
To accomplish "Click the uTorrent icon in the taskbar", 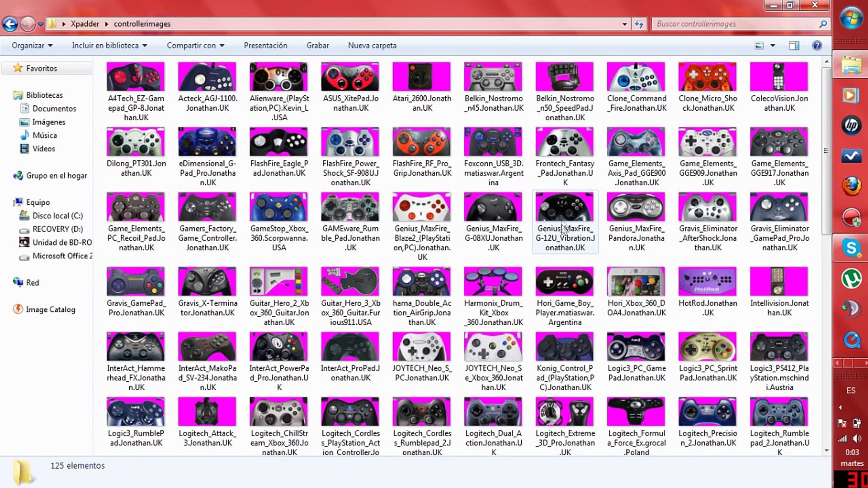I will coord(851,278).
